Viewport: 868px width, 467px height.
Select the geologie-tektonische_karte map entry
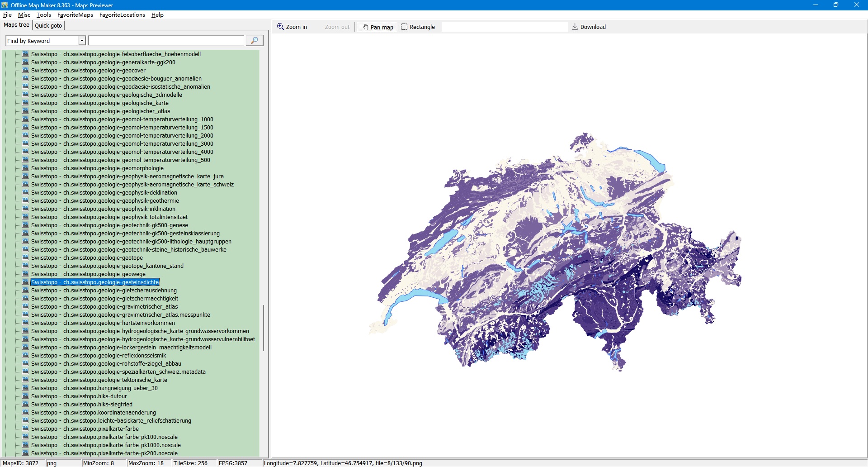click(x=99, y=380)
